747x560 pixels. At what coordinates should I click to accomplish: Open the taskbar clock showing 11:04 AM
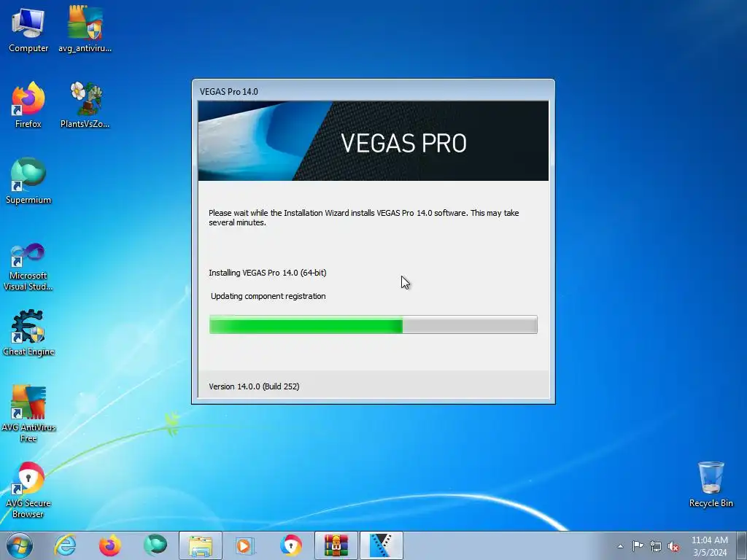pyautogui.click(x=709, y=546)
